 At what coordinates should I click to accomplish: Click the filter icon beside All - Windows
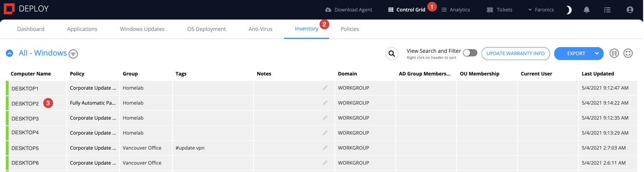click(73, 54)
